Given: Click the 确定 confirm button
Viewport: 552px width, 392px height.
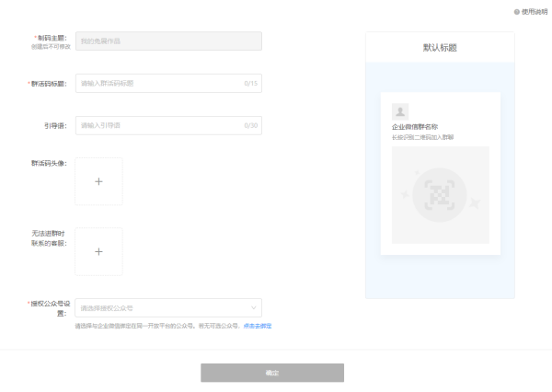Looking at the screenshot, I should (272, 373).
